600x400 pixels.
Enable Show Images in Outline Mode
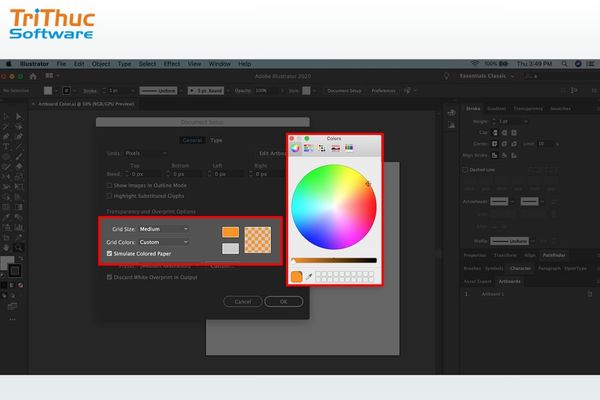click(x=109, y=185)
